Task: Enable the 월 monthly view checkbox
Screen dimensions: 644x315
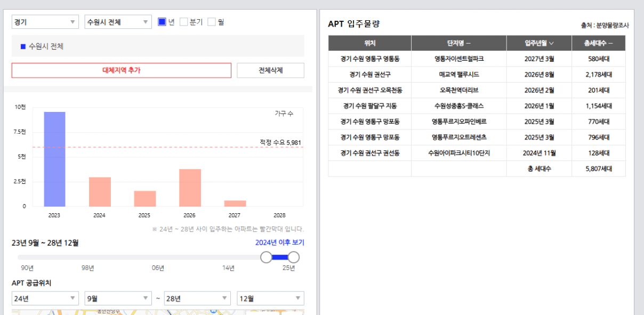Action: click(x=212, y=22)
